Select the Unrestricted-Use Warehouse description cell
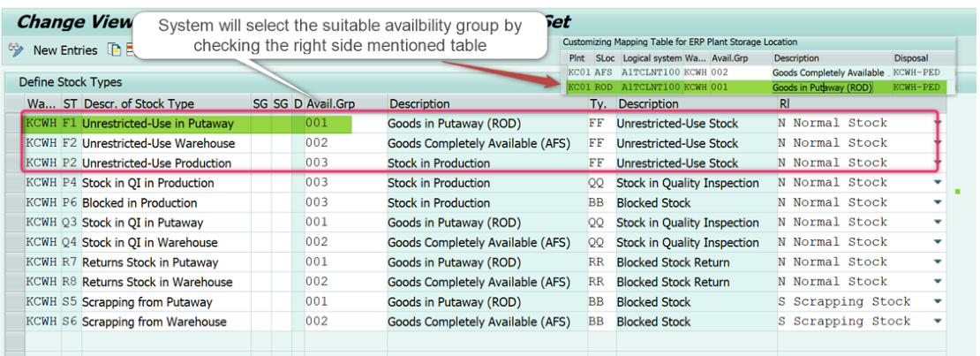The height and width of the screenshot is (356, 980). pyautogui.click(x=159, y=143)
